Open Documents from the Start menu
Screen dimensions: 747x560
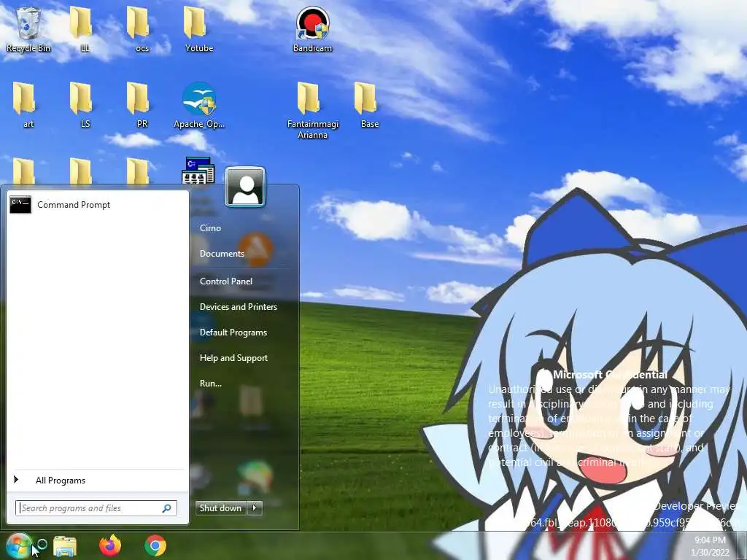point(222,254)
